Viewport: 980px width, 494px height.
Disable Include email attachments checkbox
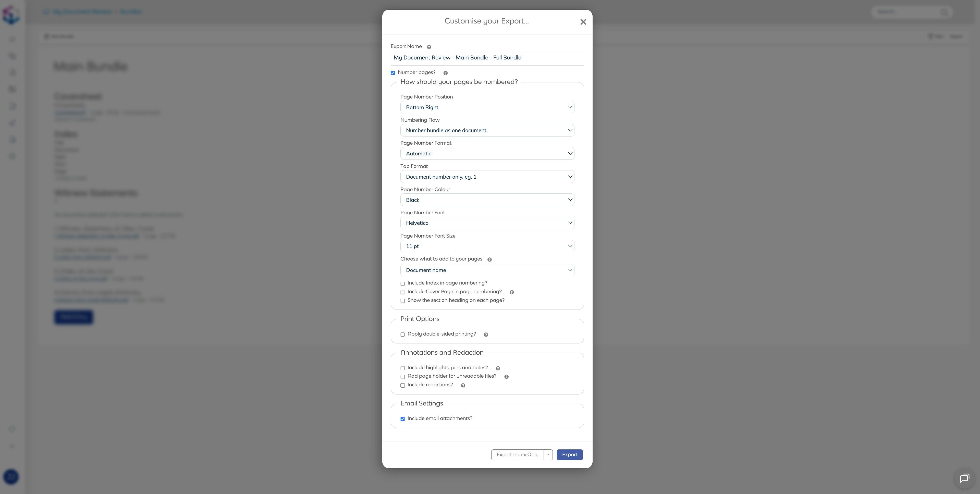point(402,419)
